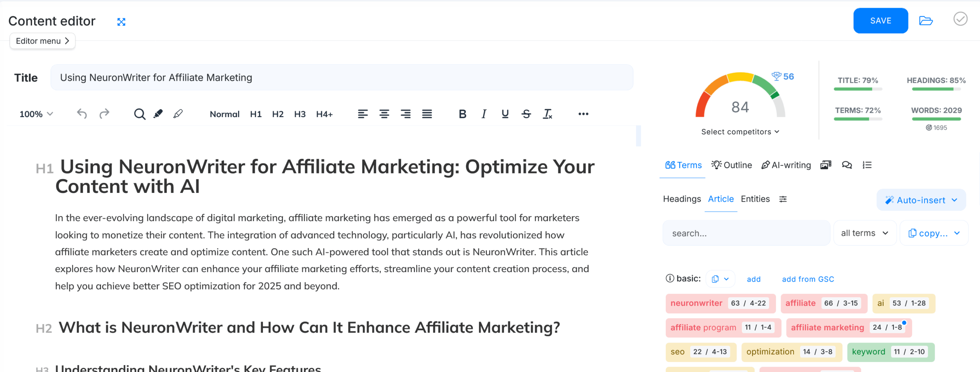980x372 pixels.
Task: Switch to the Outline tab
Action: pyautogui.click(x=732, y=165)
